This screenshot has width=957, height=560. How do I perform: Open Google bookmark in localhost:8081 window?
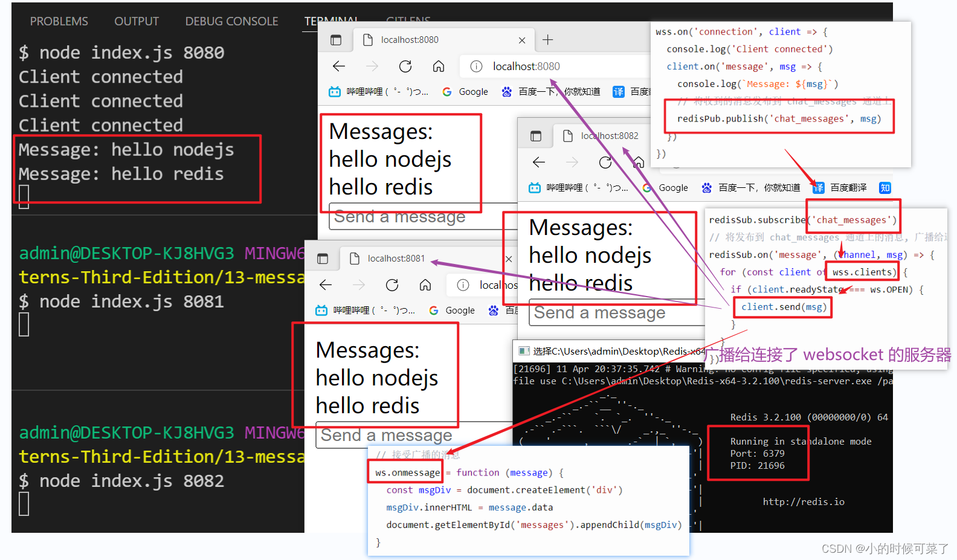(452, 311)
